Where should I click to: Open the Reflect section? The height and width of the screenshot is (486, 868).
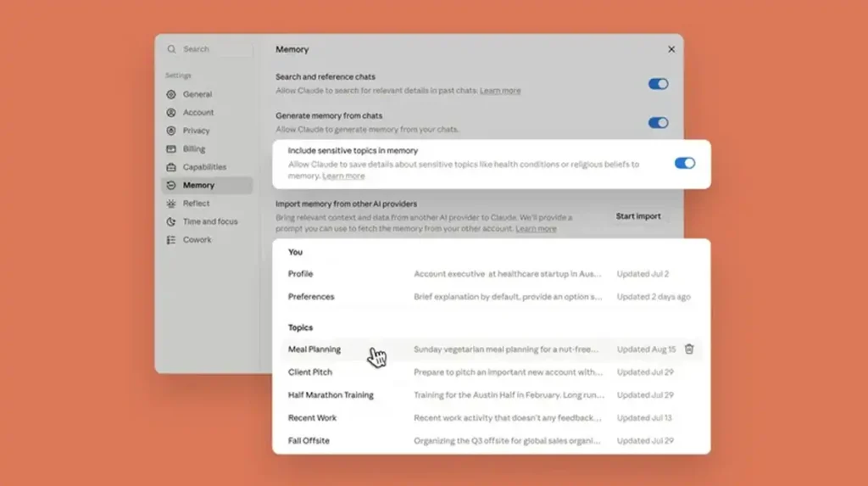[207, 204]
